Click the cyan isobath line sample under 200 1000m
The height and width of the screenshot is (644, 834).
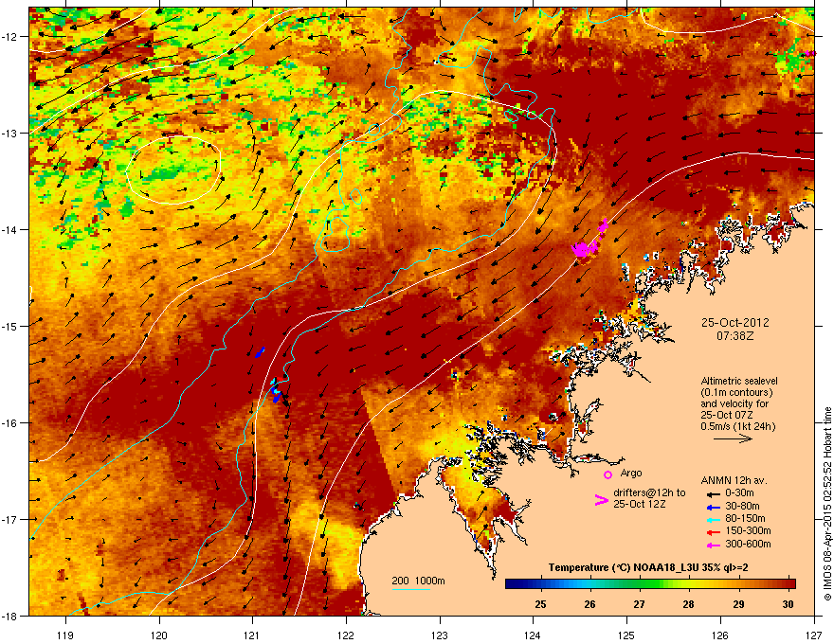click(411, 589)
